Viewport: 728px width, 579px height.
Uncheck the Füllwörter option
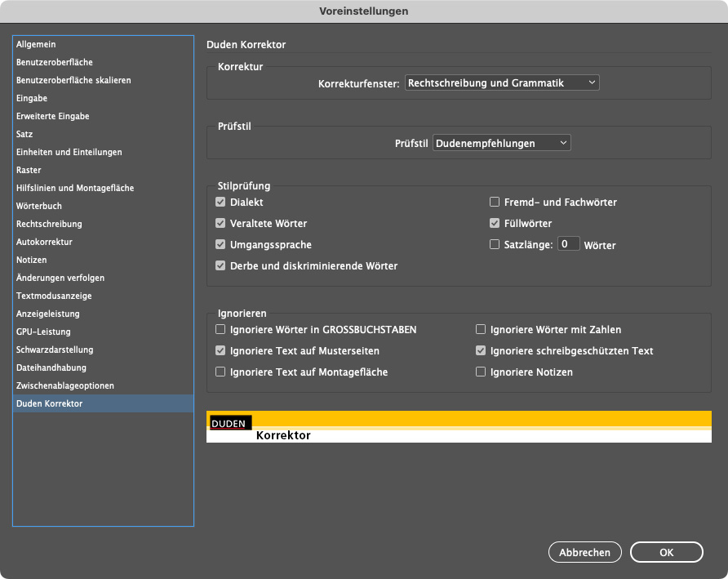click(x=495, y=223)
